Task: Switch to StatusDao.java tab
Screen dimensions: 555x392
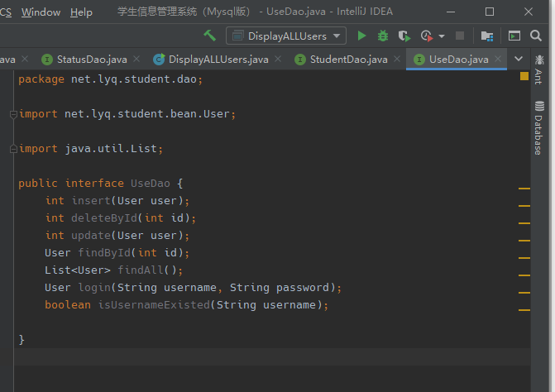Action: (x=92, y=60)
